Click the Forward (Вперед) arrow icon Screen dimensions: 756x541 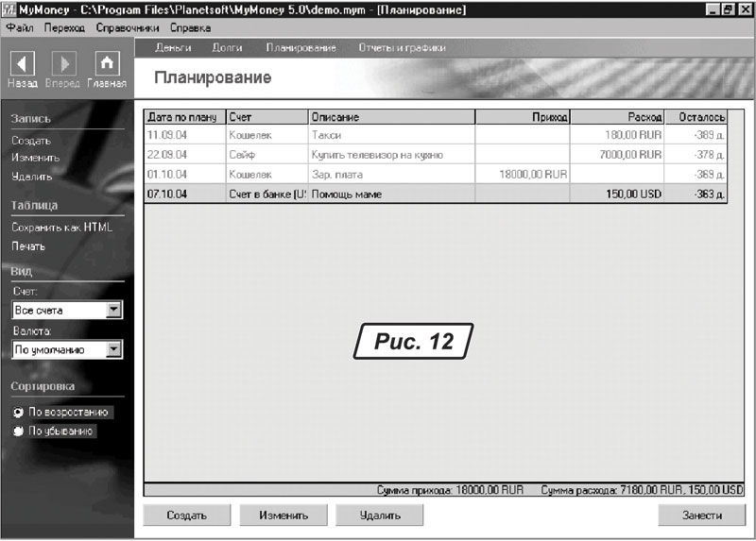click(63, 64)
